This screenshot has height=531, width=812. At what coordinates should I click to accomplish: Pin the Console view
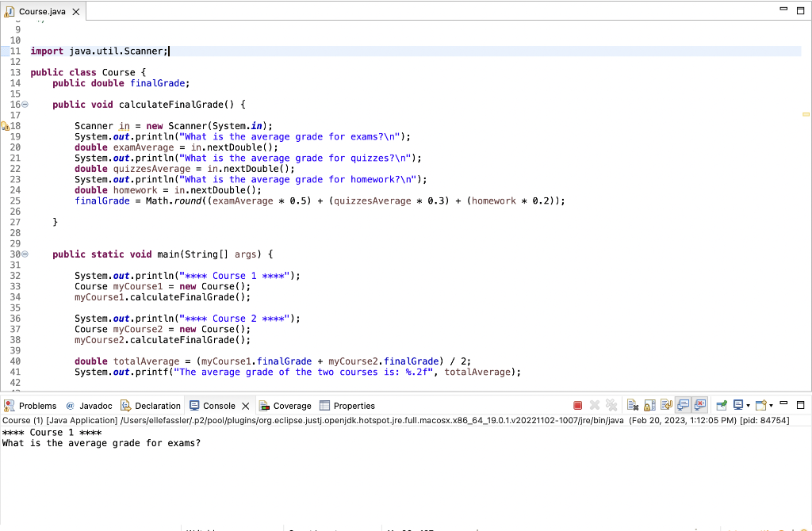point(722,405)
